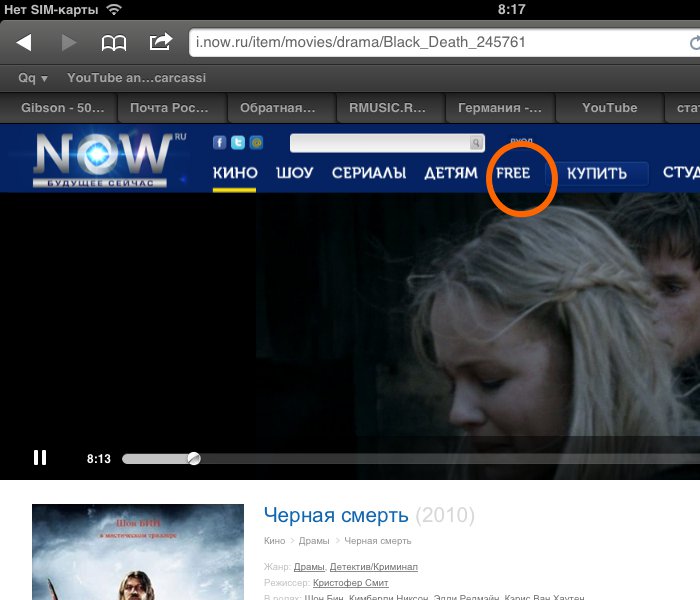
Task: Open the КИНО menu section
Action: (235, 173)
